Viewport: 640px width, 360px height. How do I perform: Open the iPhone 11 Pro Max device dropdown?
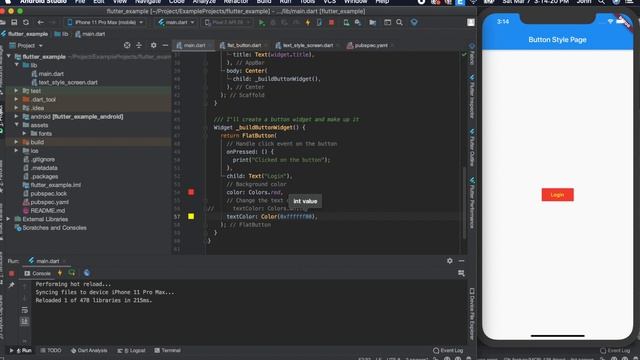coord(105,22)
